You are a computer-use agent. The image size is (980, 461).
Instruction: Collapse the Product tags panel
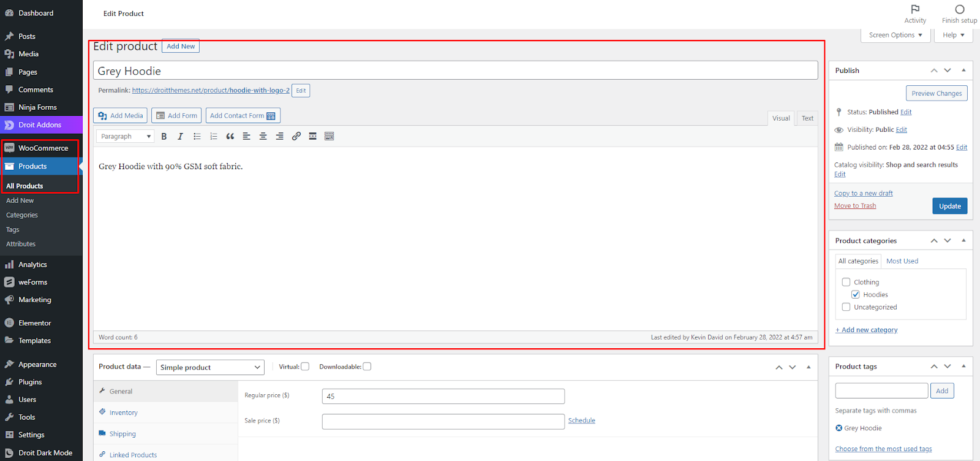[x=963, y=367]
